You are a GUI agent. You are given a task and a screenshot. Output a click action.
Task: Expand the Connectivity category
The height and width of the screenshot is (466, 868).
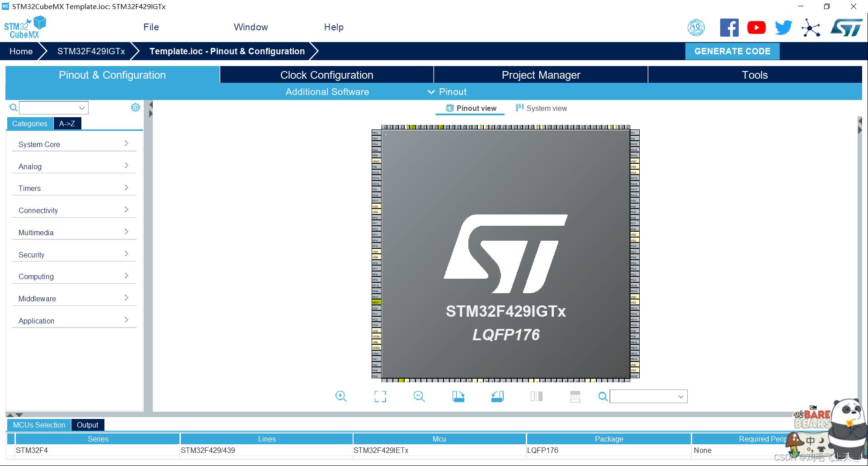[74, 210]
